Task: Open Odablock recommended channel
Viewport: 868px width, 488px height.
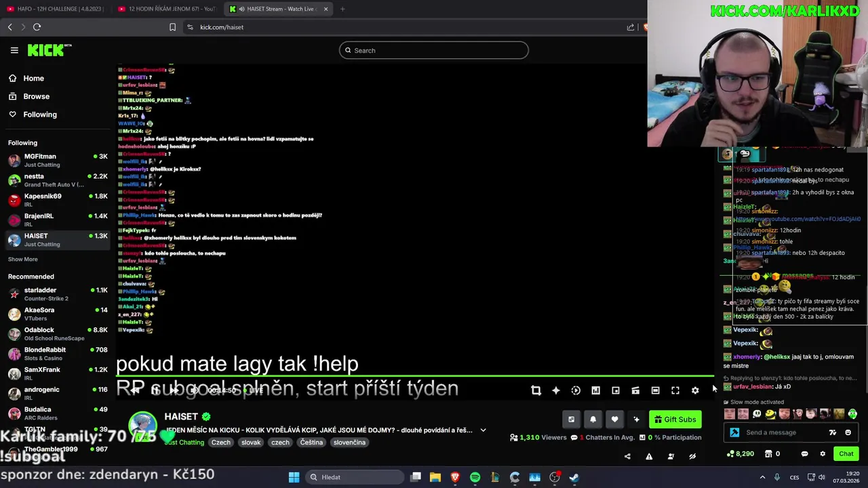Action: pyautogui.click(x=58, y=333)
